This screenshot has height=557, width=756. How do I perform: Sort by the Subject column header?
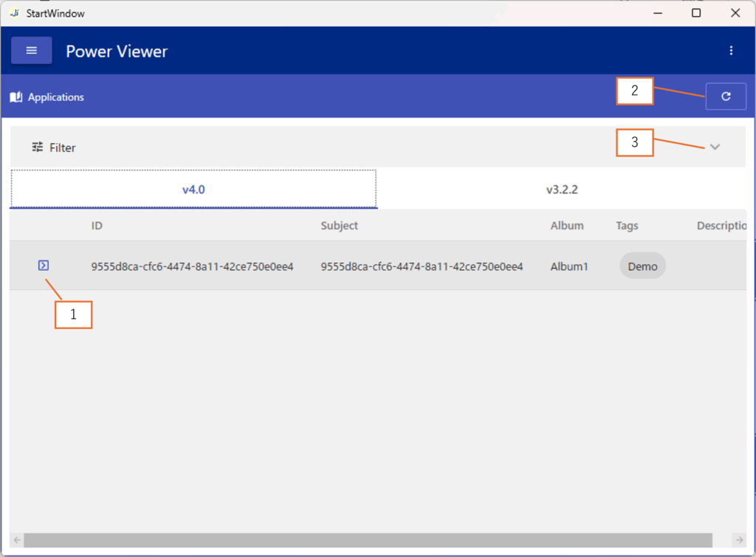339,226
